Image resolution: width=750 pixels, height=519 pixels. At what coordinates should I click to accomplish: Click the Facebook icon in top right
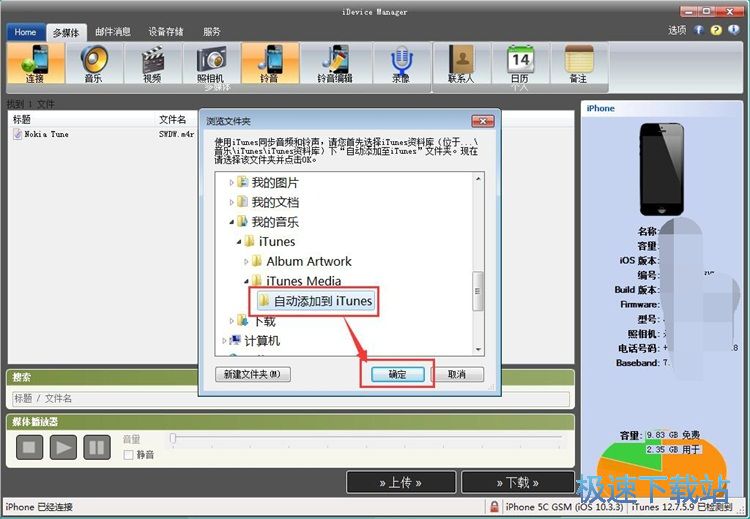point(699,30)
